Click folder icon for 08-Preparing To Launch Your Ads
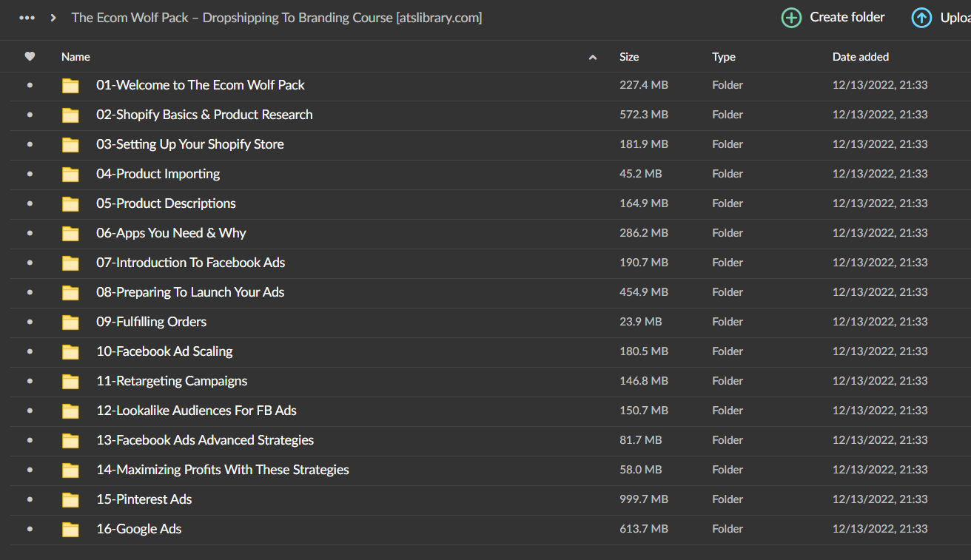 coord(70,293)
